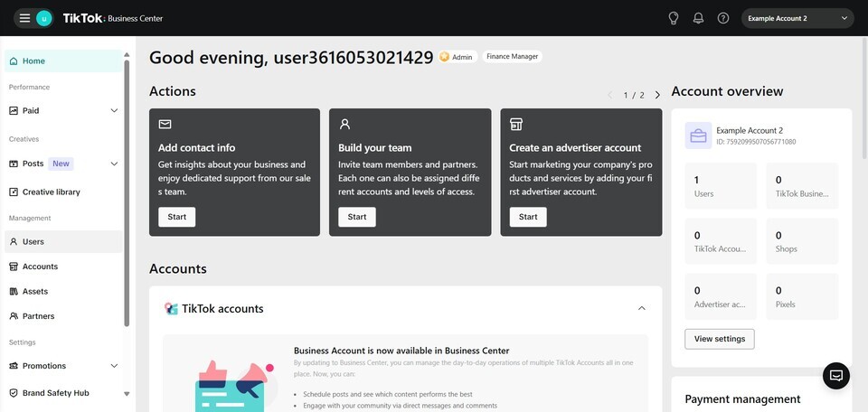Click the account ID text

[756, 142]
